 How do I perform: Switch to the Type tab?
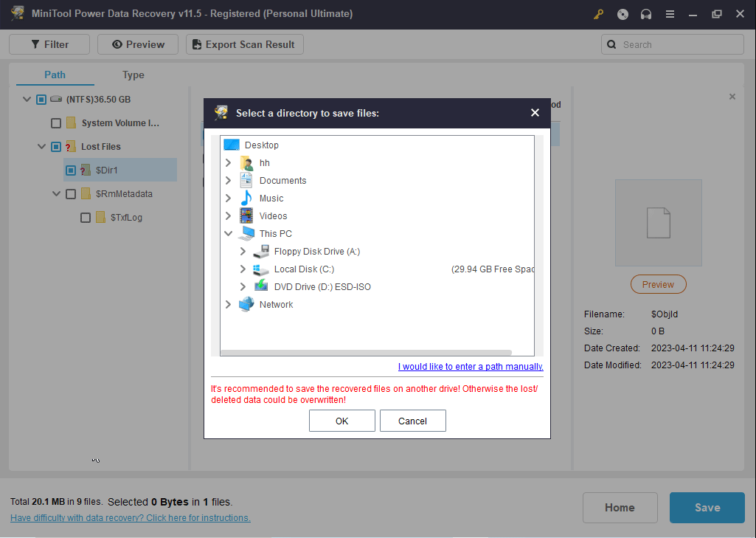pyautogui.click(x=133, y=75)
